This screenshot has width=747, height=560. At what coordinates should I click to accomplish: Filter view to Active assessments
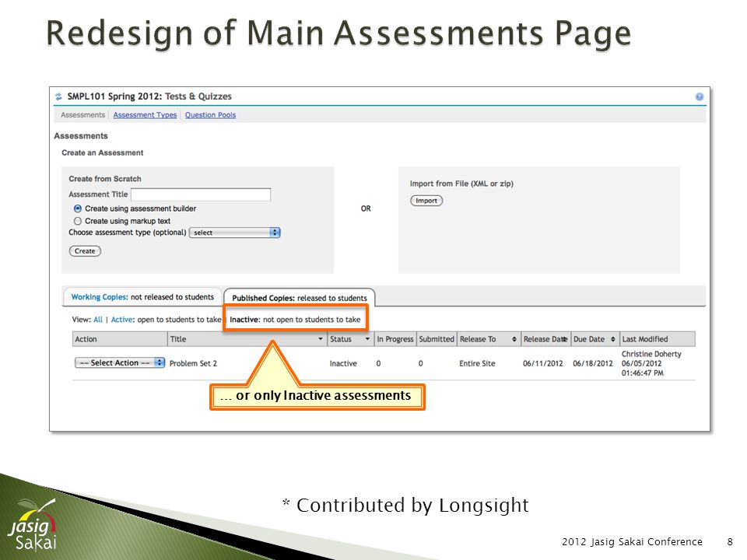[122, 320]
